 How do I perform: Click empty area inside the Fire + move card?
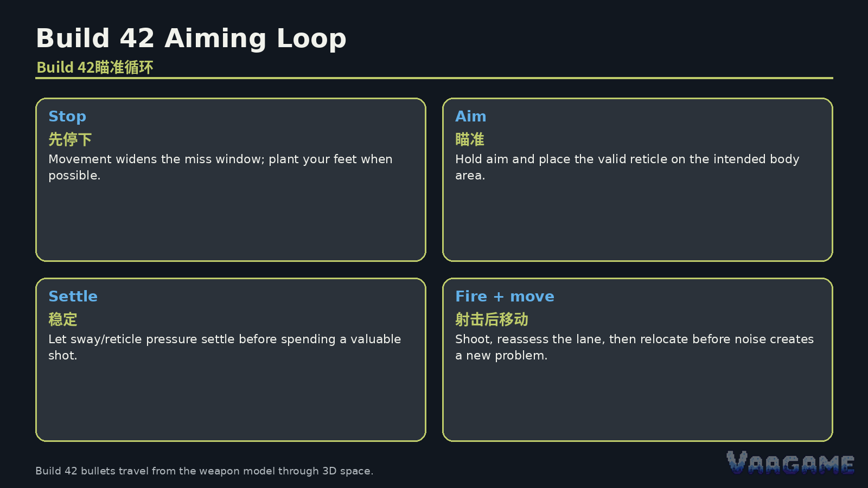tap(637, 401)
